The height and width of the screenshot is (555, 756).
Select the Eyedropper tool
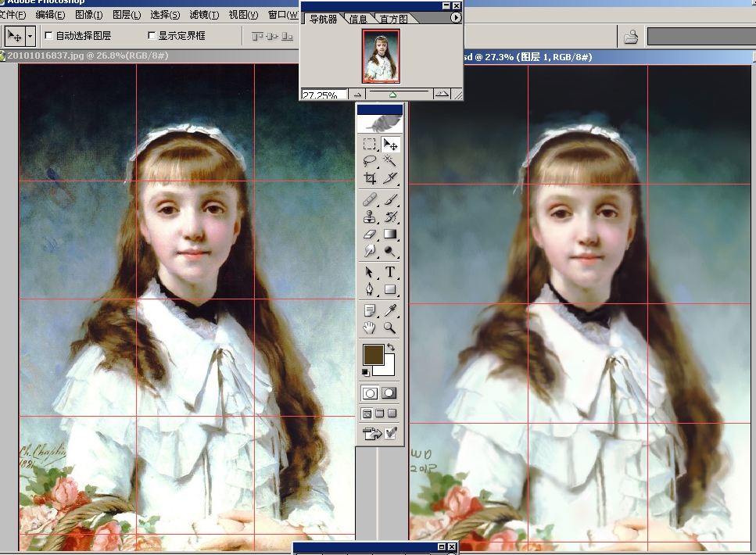coord(389,310)
